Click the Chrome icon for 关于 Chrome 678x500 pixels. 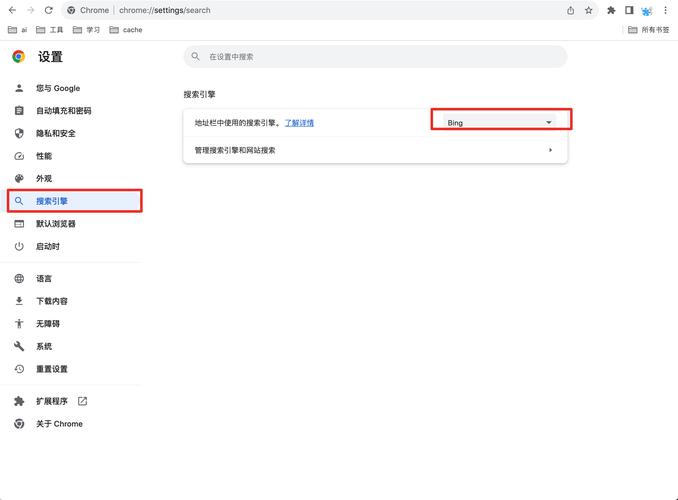point(19,424)
